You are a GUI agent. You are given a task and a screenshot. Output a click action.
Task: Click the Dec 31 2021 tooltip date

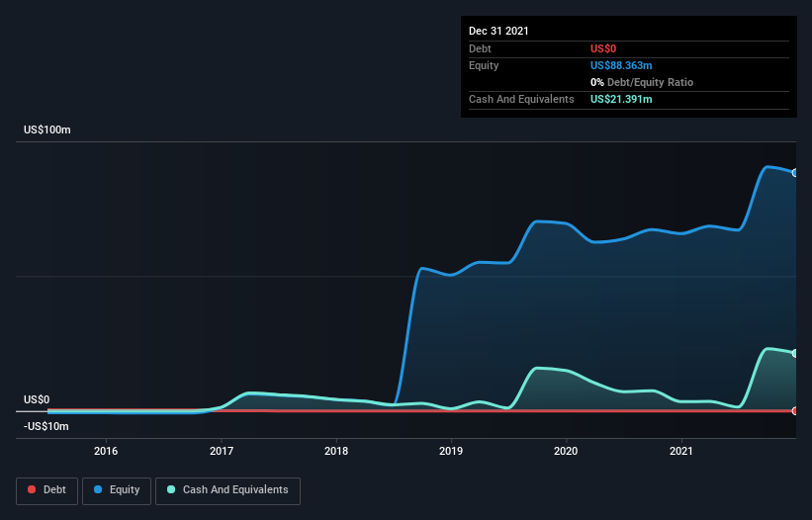pos(498,31)
